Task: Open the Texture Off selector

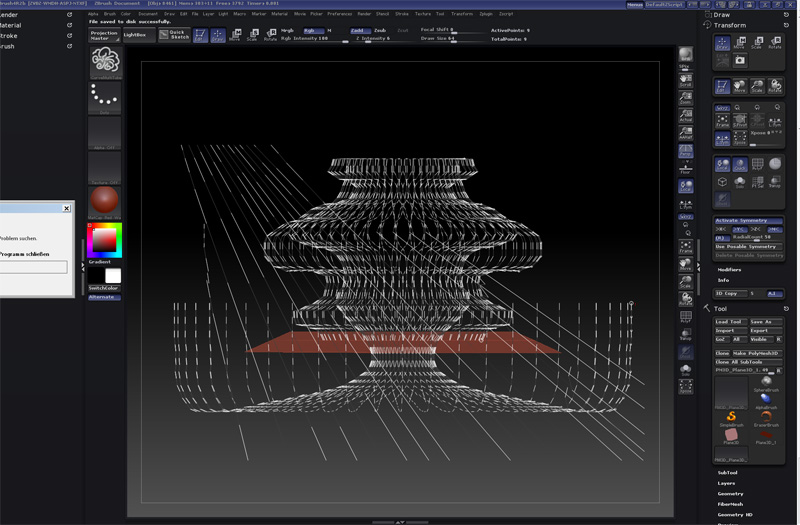Action: (x=105, y=167)
